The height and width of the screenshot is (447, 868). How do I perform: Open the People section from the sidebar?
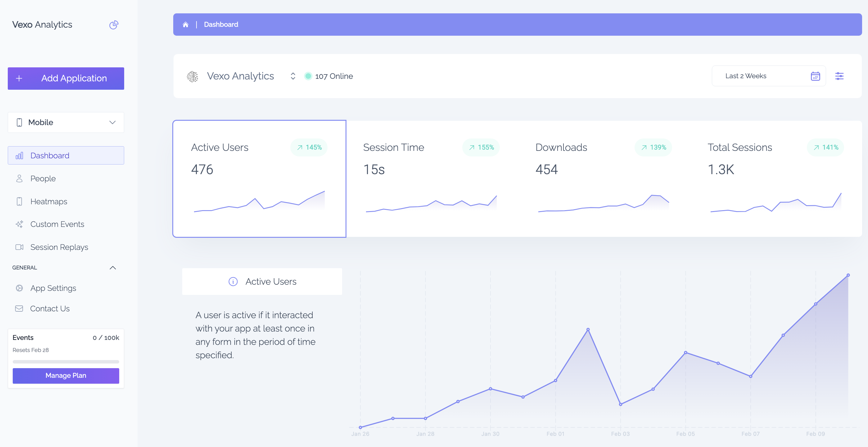[x=43, y=178]
